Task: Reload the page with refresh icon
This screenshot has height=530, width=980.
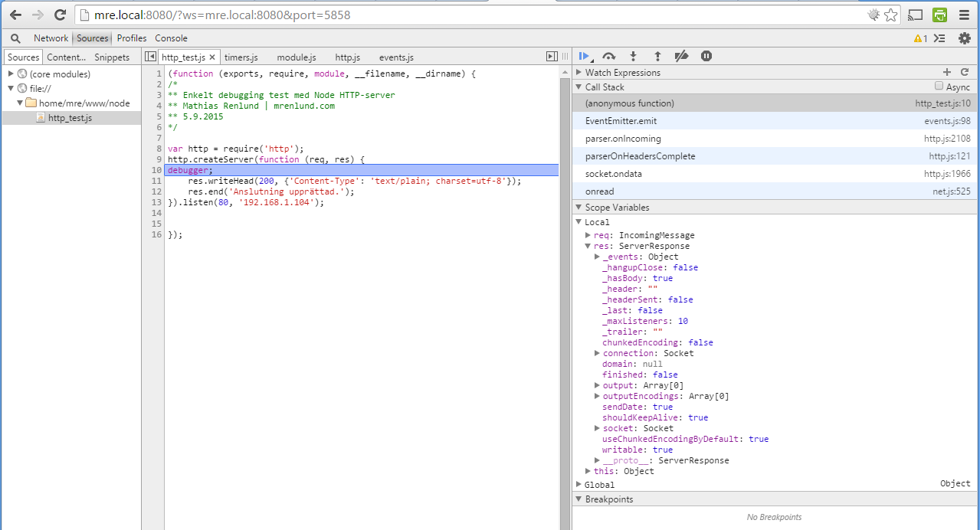Action: pos(61,15)
